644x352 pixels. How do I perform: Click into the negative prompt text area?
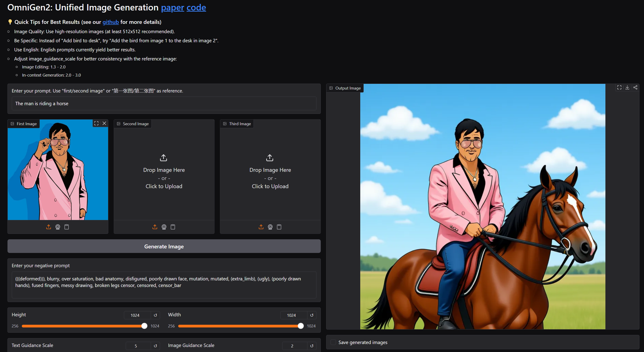[164, 285]
